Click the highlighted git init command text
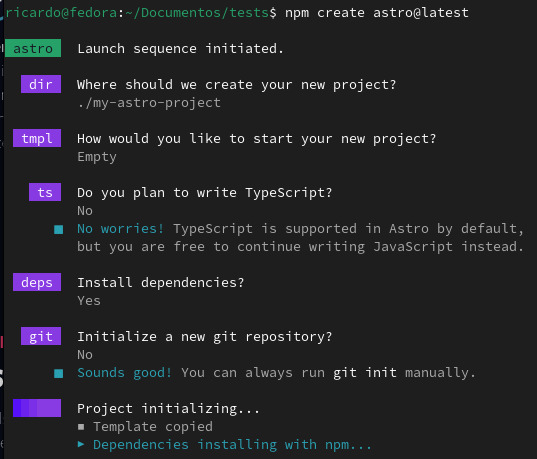This screenshot has height=459, width=537. pos(365,372)
